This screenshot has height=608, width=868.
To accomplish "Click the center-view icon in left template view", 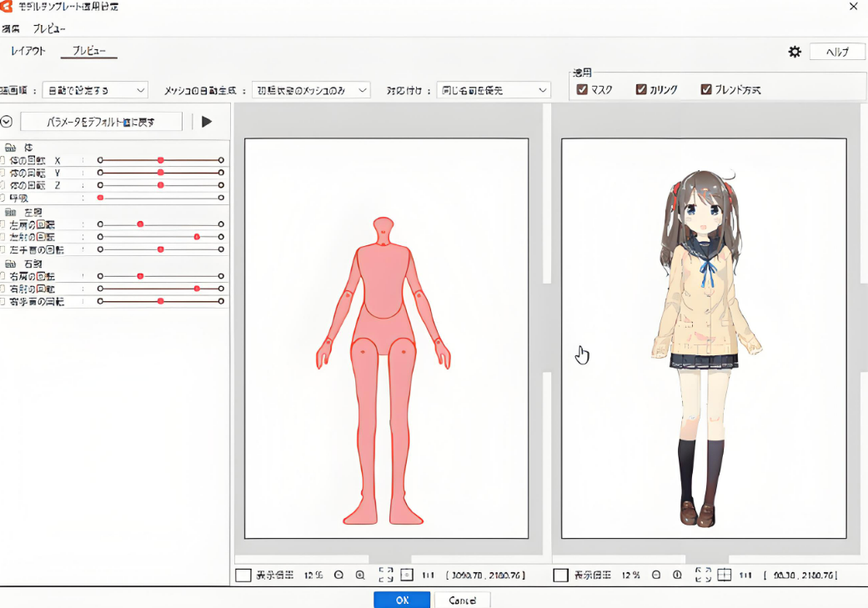I will (x=407, y=575).
